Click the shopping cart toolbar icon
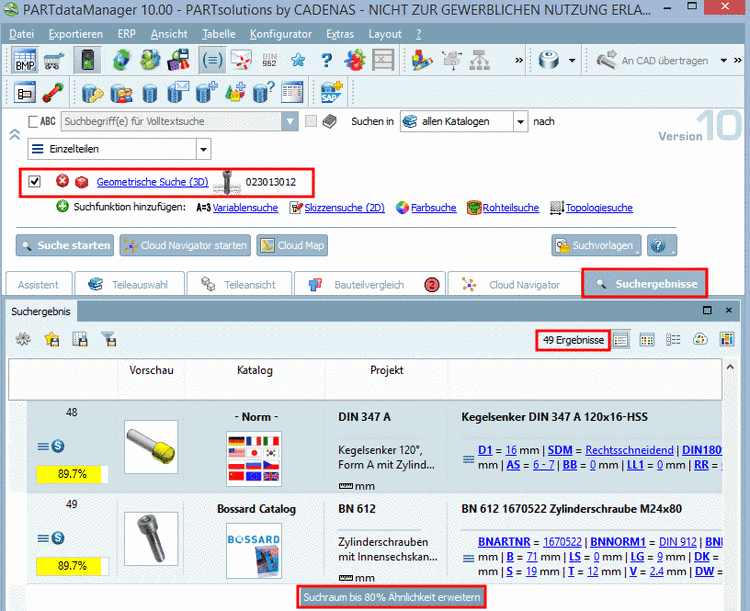Screen dimensions: 750x611 [x=54, y=61]
